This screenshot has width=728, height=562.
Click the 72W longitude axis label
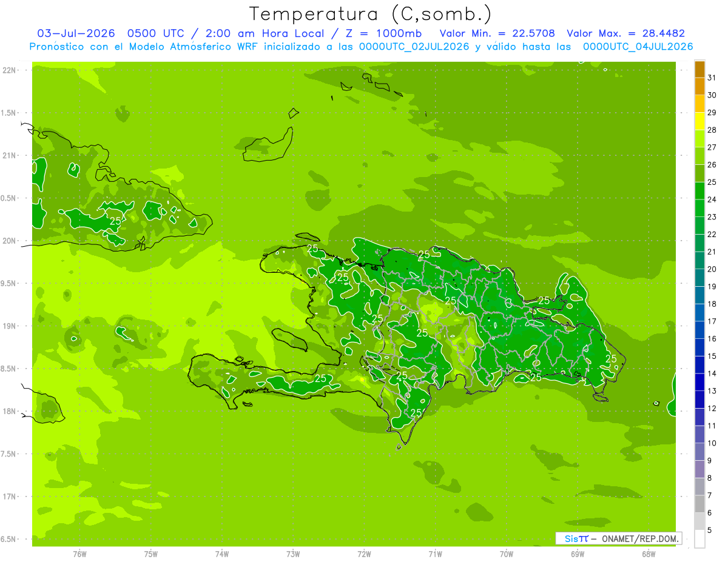point(364,554)
